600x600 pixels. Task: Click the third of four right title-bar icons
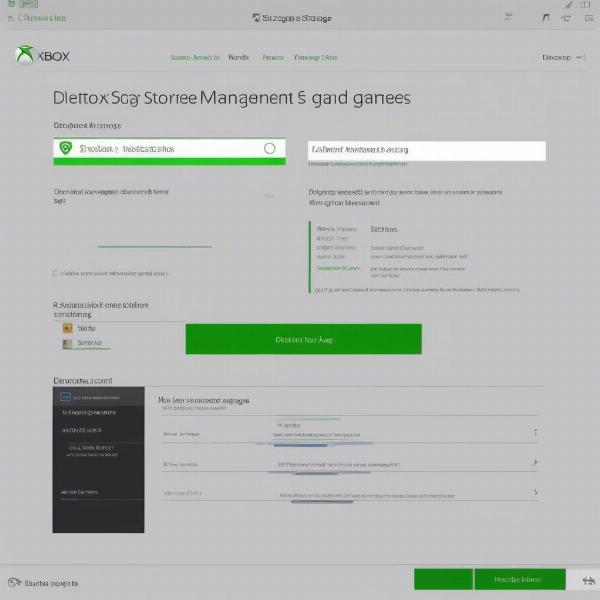566,18
